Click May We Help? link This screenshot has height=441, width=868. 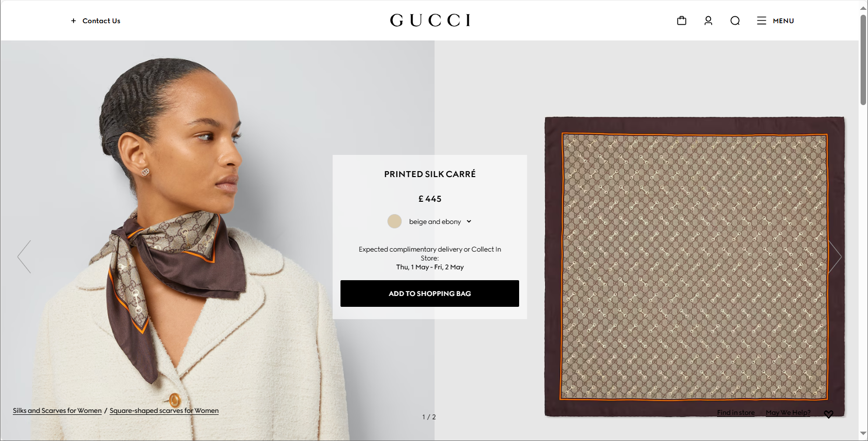tap(788, 412)
